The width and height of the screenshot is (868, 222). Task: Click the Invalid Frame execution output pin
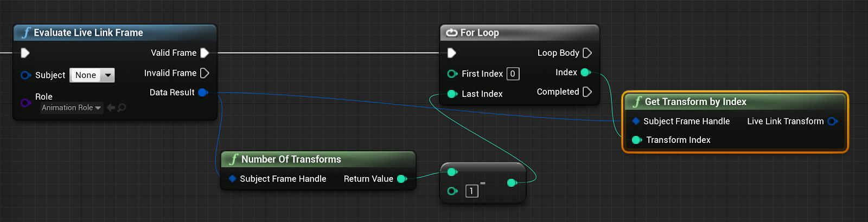click(x=205, y=73)
